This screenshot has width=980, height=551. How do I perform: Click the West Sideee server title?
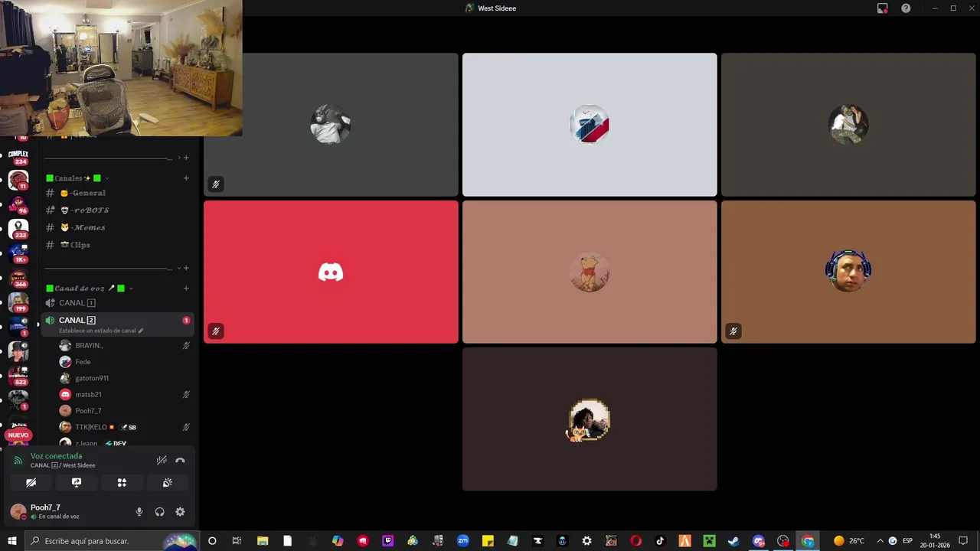pos(491,8)
